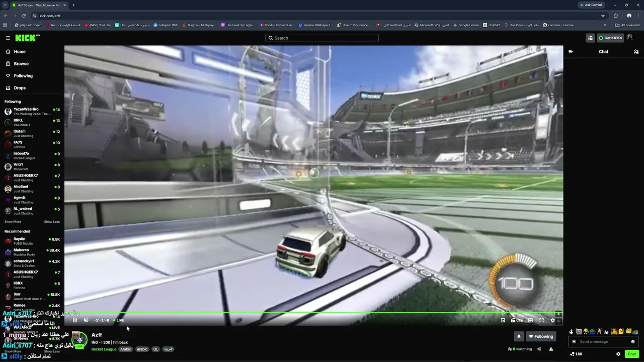This screenshot has height=362, width=644.
Task: Go back in browser history
Action: 6,16
